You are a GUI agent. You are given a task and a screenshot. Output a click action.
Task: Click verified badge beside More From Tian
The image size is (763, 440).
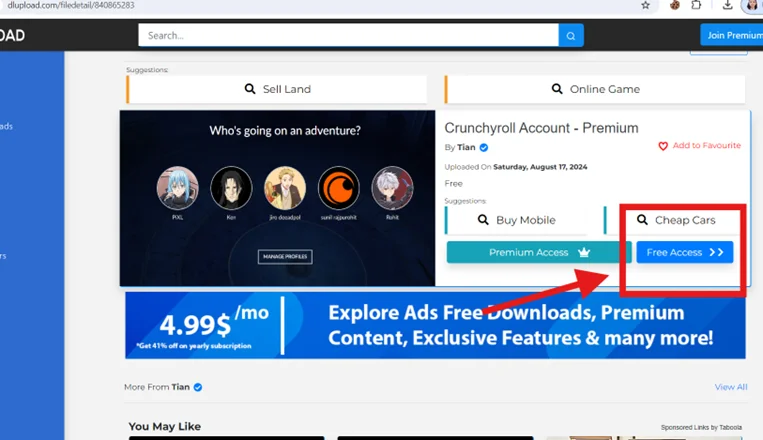(198, 387)
